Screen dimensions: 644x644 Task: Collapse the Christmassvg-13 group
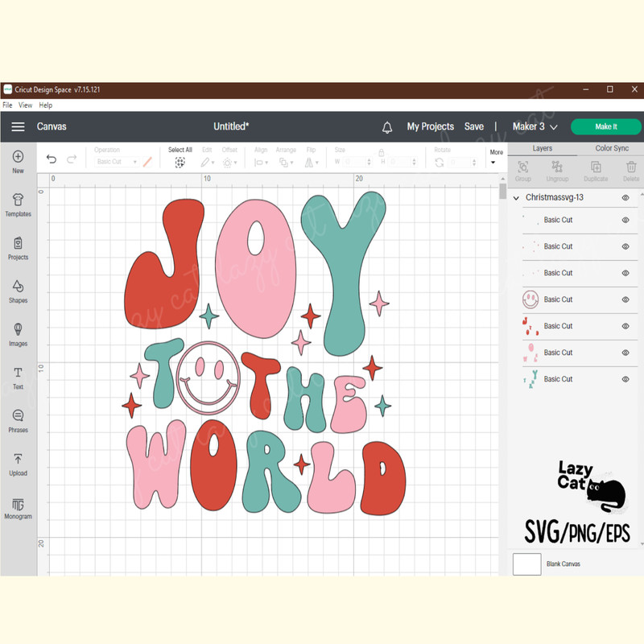[515, 197]
